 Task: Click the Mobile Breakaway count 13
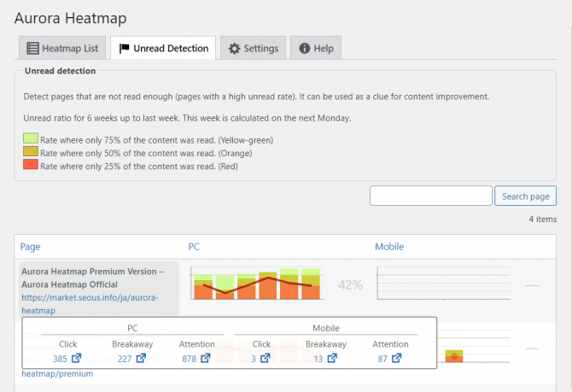click(x=318, y=359)
